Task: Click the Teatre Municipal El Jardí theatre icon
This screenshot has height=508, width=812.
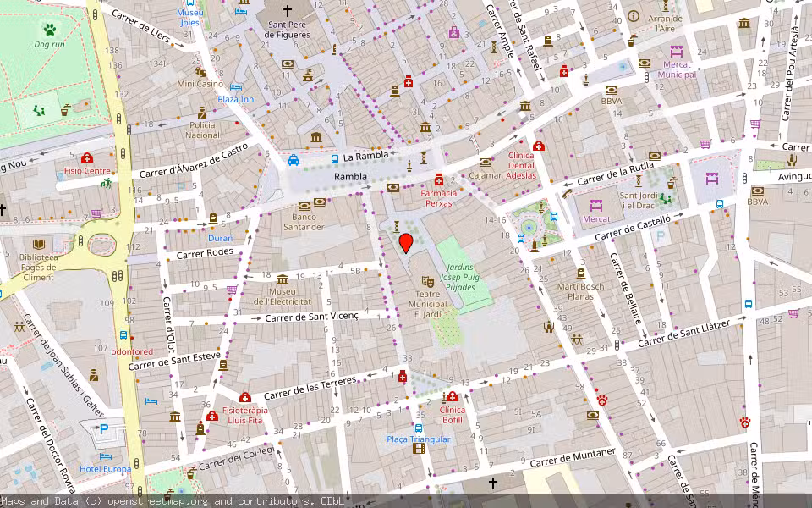Action: click(428, 282)
